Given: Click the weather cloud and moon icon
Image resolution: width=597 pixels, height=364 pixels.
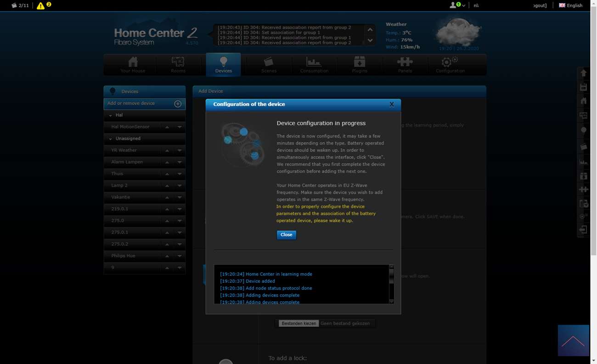Looking at the screenshot, I should (457, 32).
